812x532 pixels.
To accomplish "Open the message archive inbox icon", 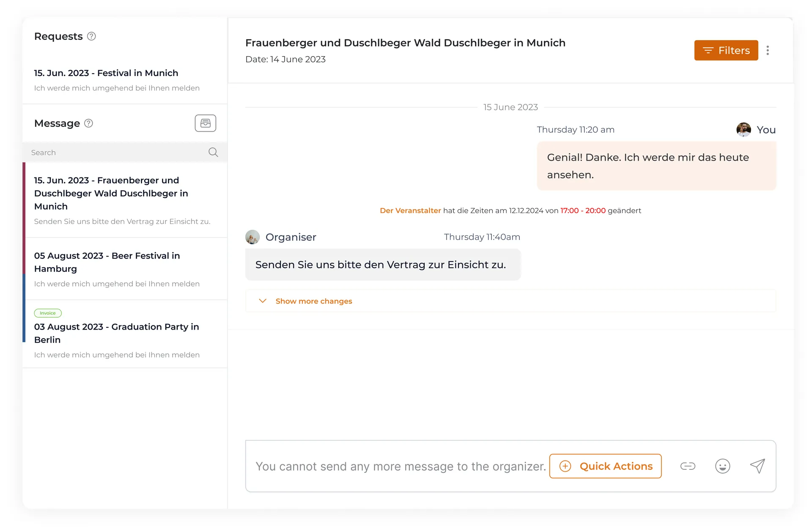I will tap(205, 123).
